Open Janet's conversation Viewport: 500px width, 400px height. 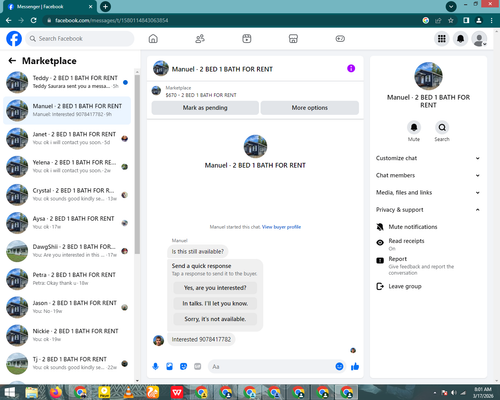click(x=67, y=138)
